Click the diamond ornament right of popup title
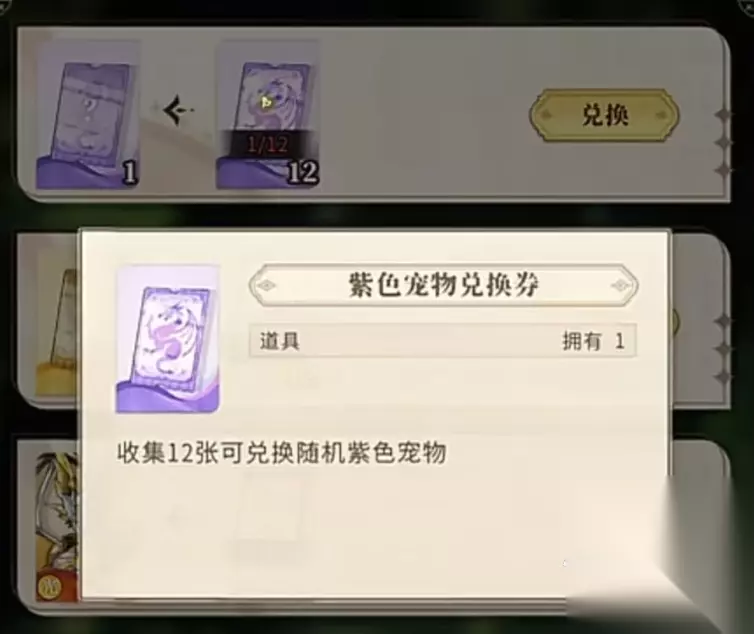The image size is (754, 634). pos(621,285)
